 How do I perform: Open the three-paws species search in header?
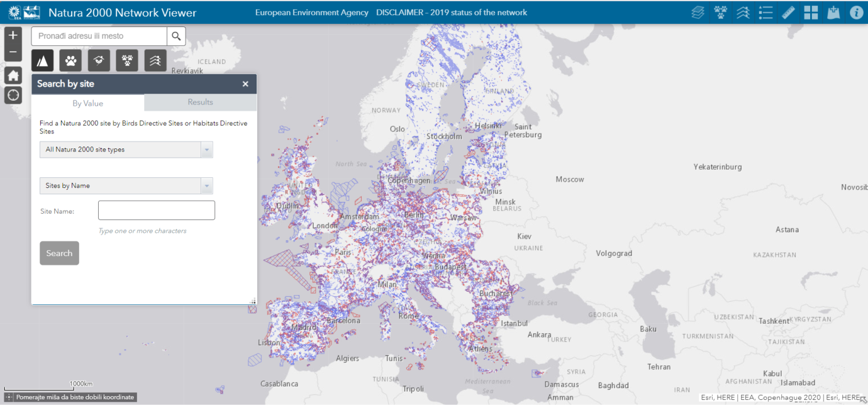[x=721, y=13]
